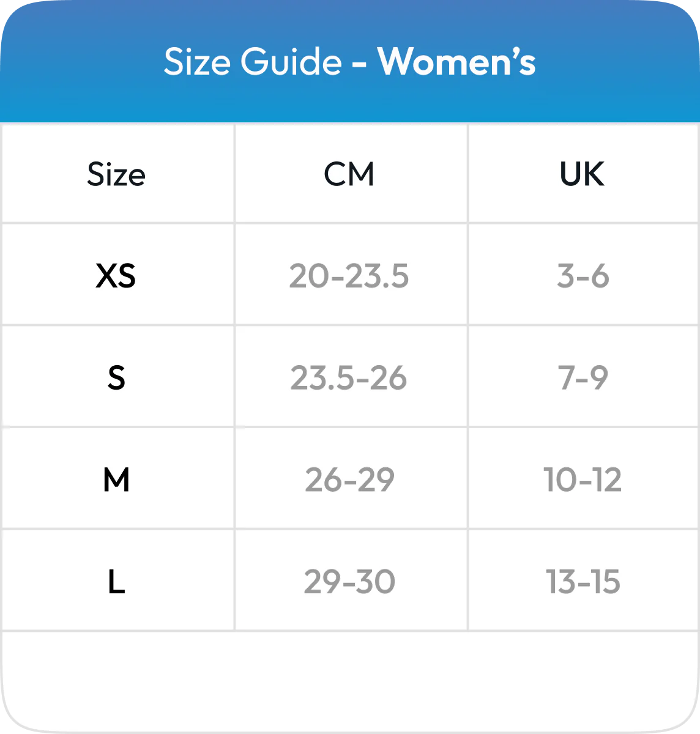Image resolution: width=700 pixels, height=734 pixels.
Task: Pick the 23.5-26 CM cell
Action: pyautogui.click(x=348, y=378)
